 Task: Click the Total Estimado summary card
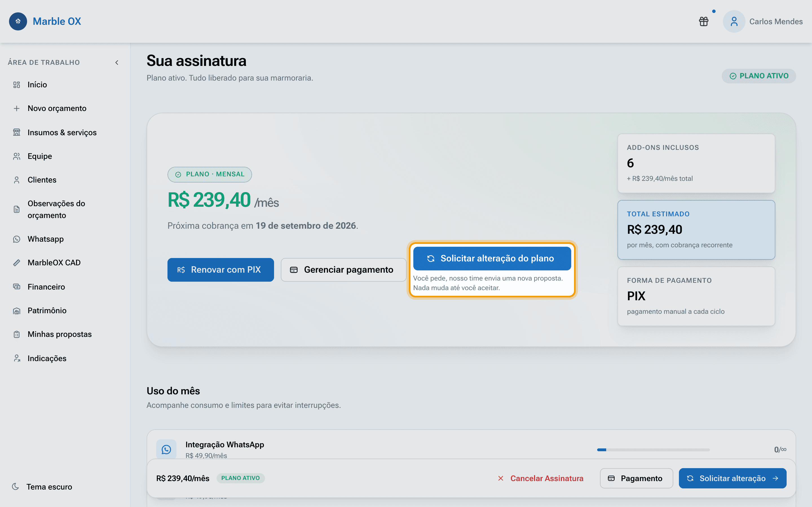coord(696,230)
